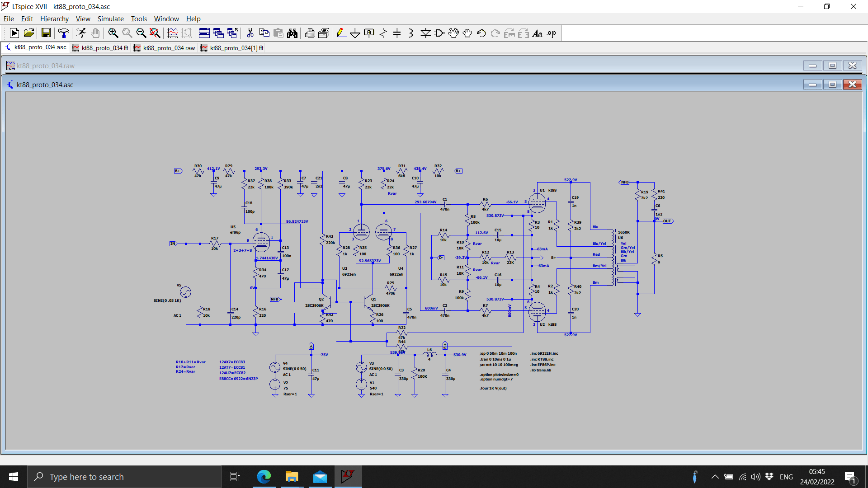Open Task View on the taskbar
868x488 pixels.
tap(235, 477)
